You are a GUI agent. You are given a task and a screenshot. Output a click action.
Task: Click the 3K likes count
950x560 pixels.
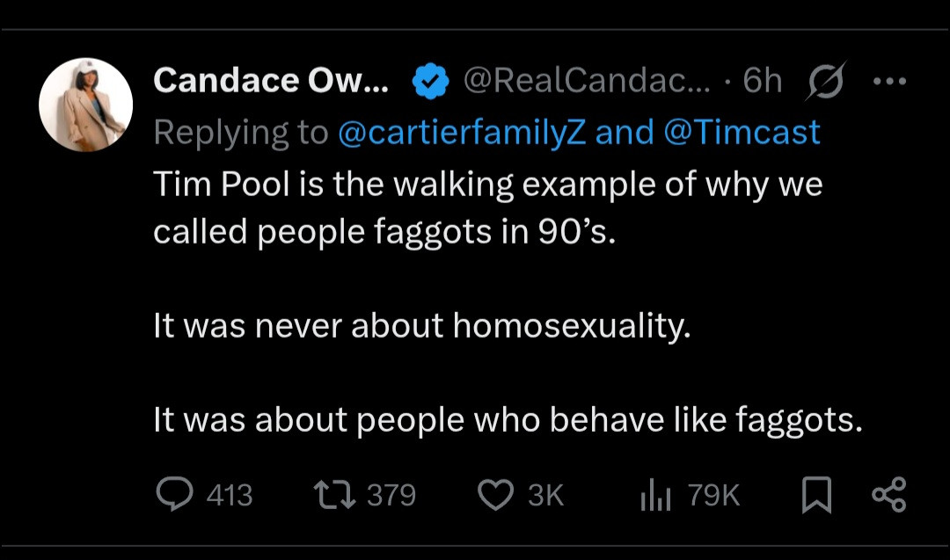pyautogui.click(x=545, y=496)
